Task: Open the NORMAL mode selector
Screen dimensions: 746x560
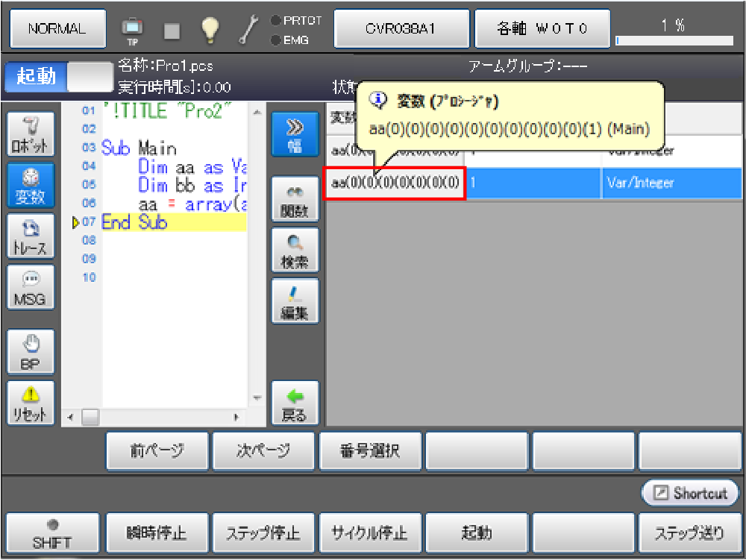Action: (x=57, y=29)
